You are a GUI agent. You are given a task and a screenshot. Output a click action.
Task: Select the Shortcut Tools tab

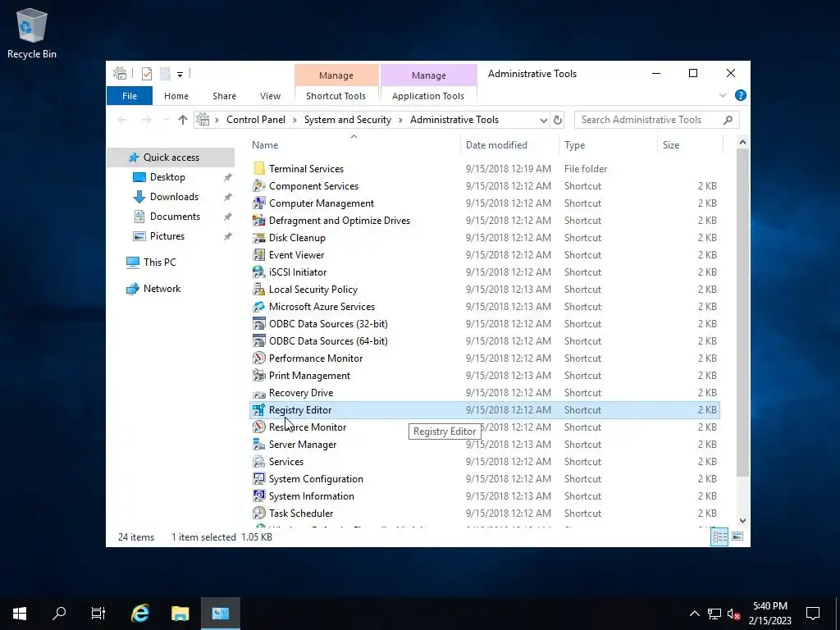336,96
